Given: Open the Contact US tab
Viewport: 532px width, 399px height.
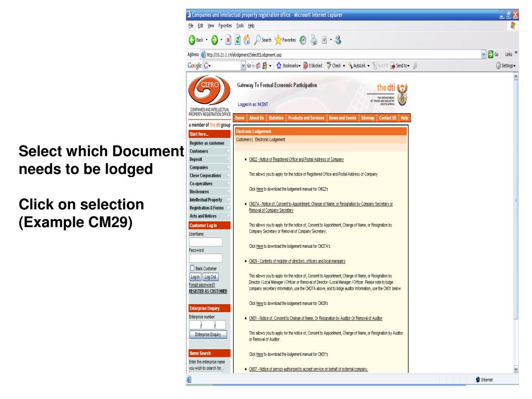Looking at the screenshot, I should (x=388, y=118).
